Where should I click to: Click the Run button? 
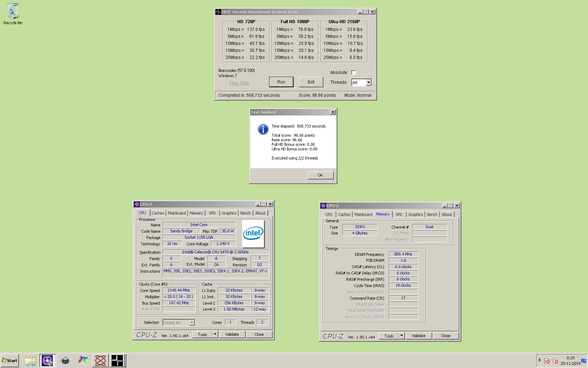tap(281, 82)
